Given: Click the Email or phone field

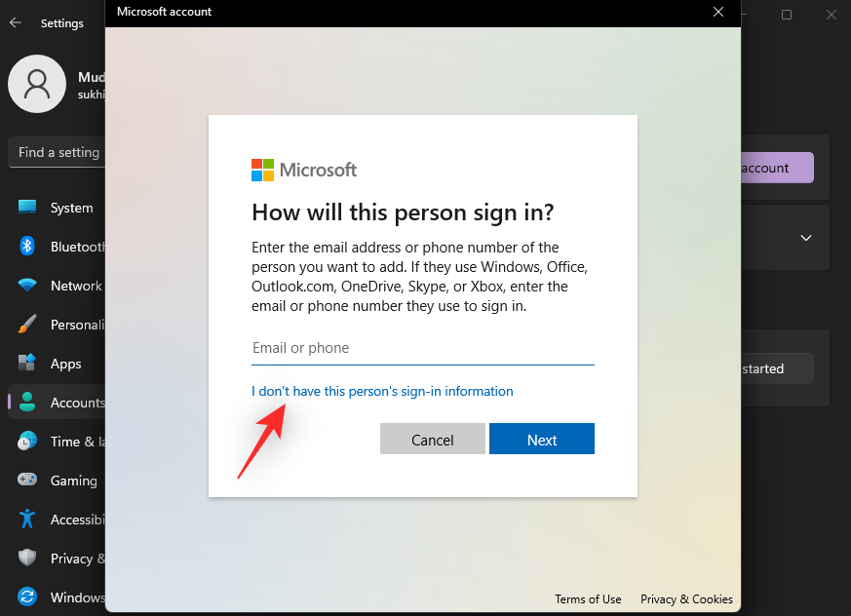Looking at the screenshot, I should pyautogui.click(x=423, y=348).
